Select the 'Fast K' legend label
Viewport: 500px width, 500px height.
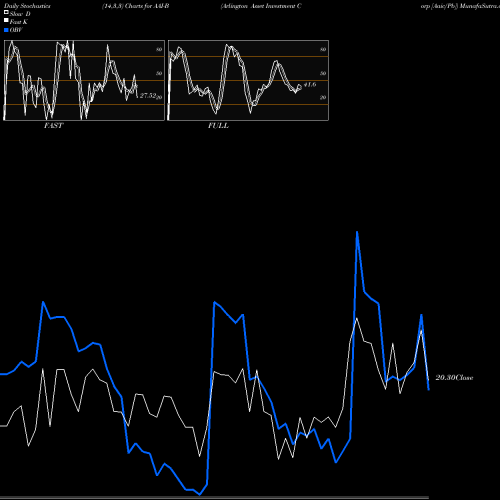coord(19,22)
